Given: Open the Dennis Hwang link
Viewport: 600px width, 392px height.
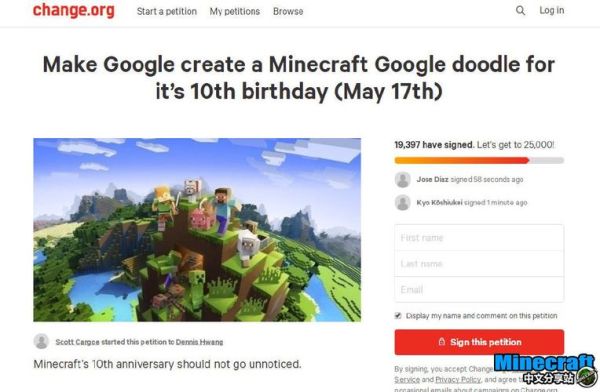Looking at the screenshot, I should 199,342.
